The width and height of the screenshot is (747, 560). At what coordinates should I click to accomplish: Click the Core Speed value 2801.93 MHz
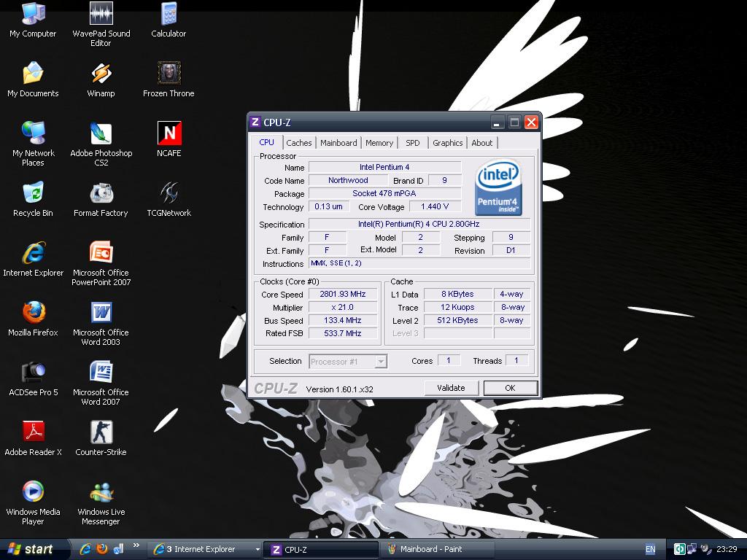click(343, 295)
